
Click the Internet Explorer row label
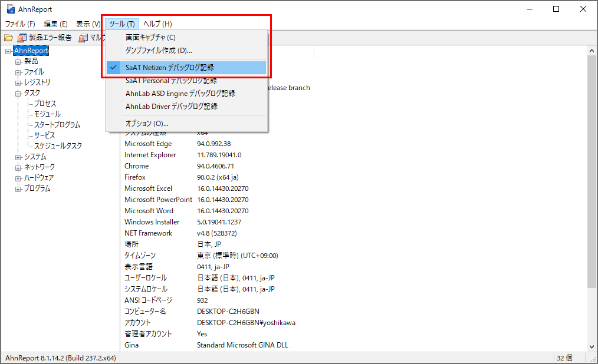click(x=150, y=155)
